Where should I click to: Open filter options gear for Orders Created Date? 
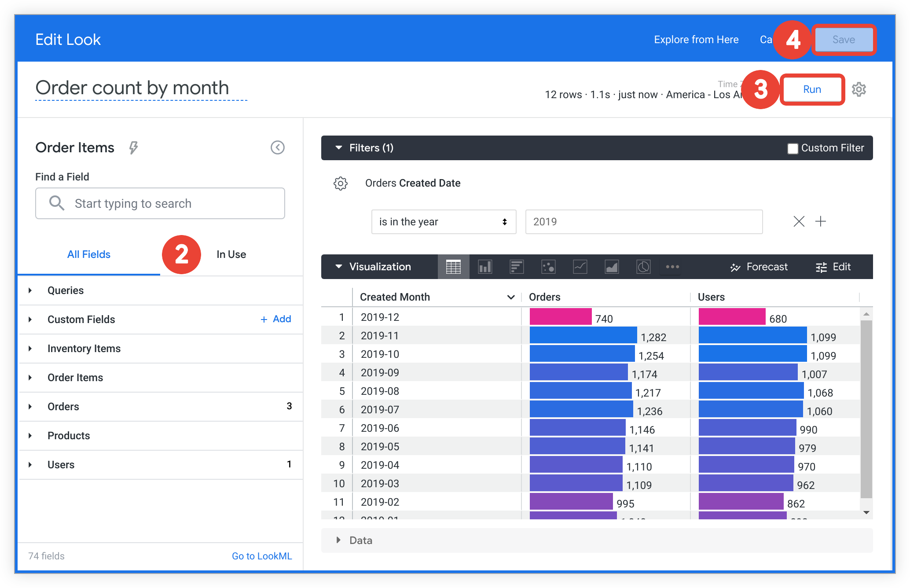click(x=341, y=183)
